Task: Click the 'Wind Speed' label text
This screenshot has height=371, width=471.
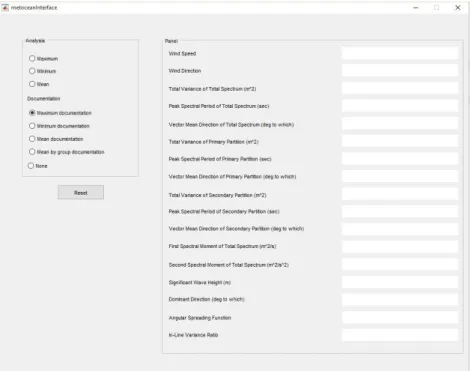Action: tap(182, 53)
